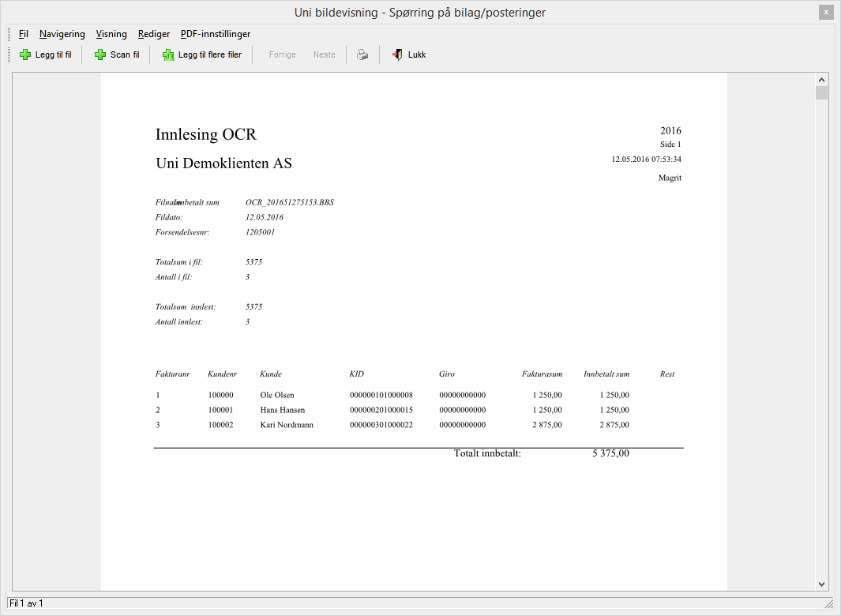
Task: Expand the Visning menu
Action: coord(111,34)
